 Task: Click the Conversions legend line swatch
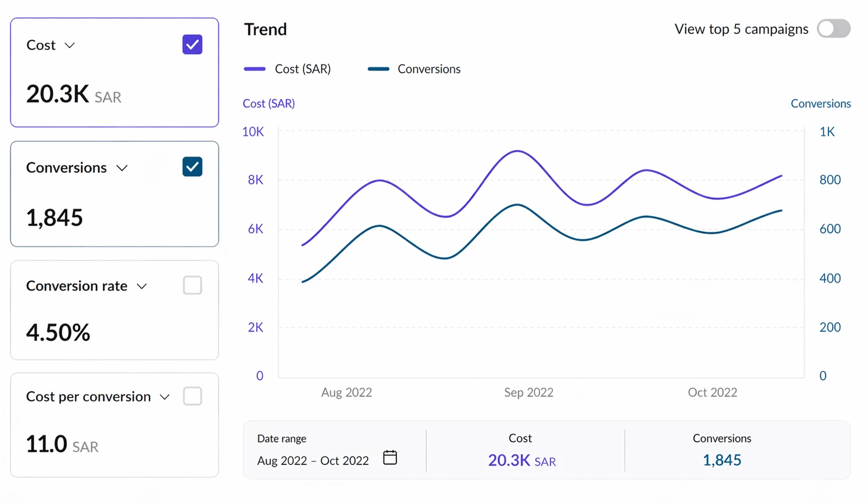coord(379,69)
